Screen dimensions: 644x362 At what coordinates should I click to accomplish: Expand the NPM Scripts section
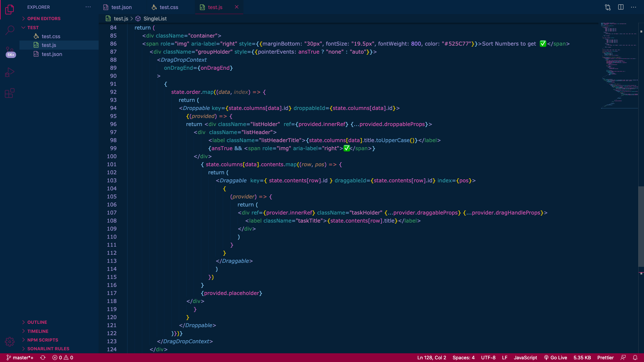tap(43, 340)
